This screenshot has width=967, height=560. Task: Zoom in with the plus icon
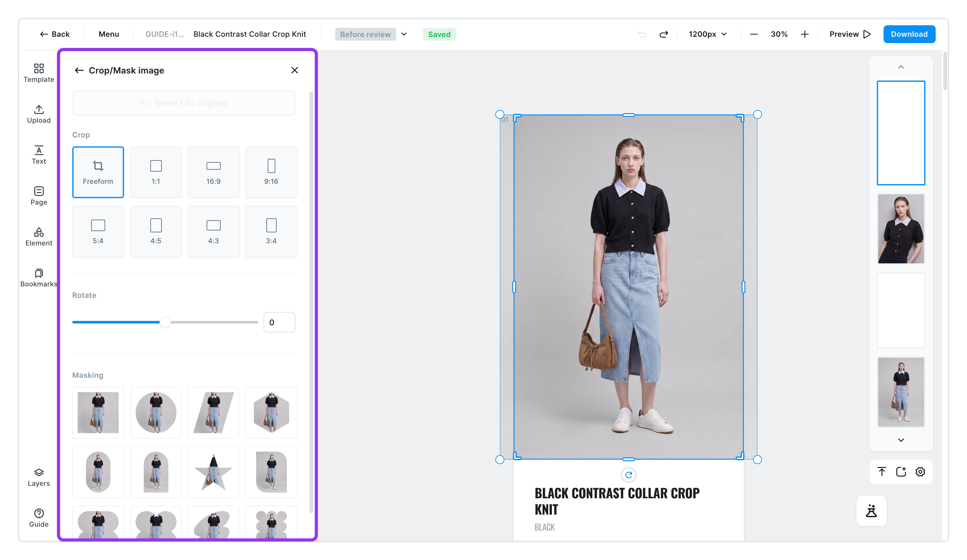[805, 34]
